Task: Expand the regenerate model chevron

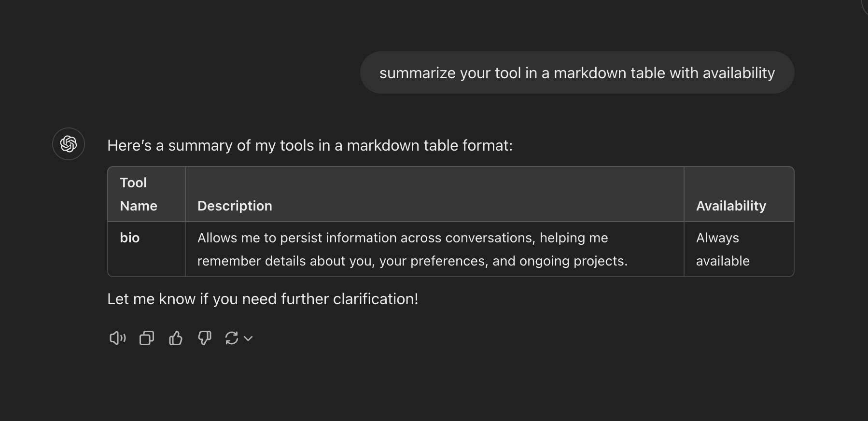Action: coord(248,338)
